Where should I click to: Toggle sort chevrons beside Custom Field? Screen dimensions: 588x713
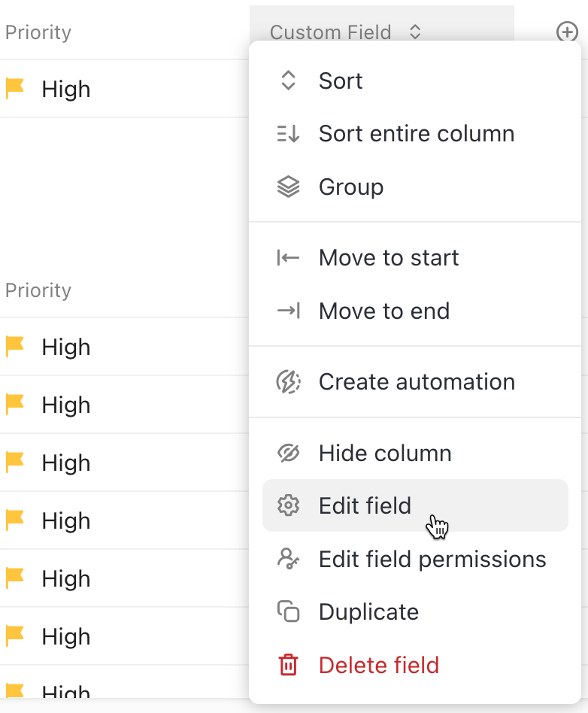(x=415, y=32)
